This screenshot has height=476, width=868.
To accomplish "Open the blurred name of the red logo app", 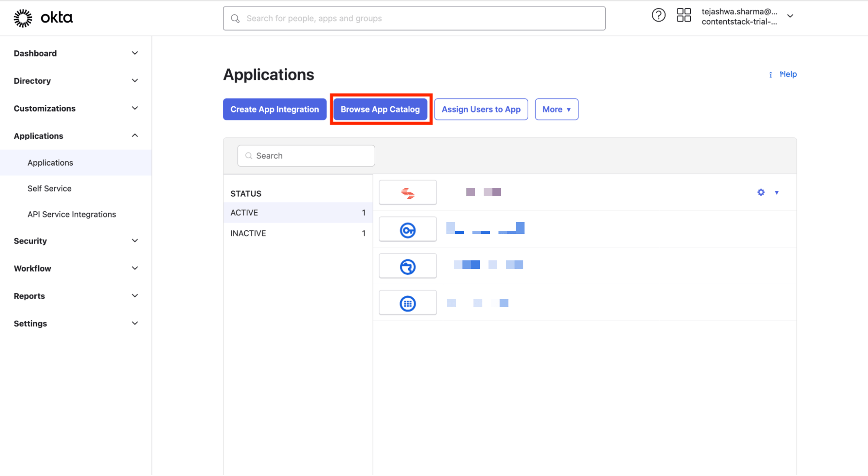I will 484,192.
